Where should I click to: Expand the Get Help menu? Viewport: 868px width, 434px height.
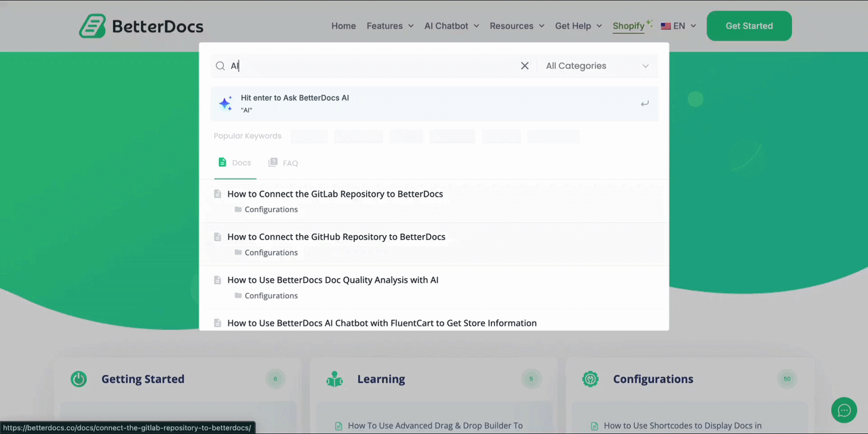click(578, 26)
